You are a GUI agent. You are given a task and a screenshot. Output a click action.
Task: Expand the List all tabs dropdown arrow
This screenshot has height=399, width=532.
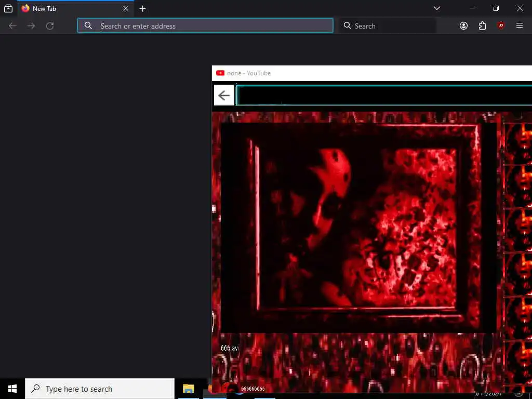(x=437, y=8)
